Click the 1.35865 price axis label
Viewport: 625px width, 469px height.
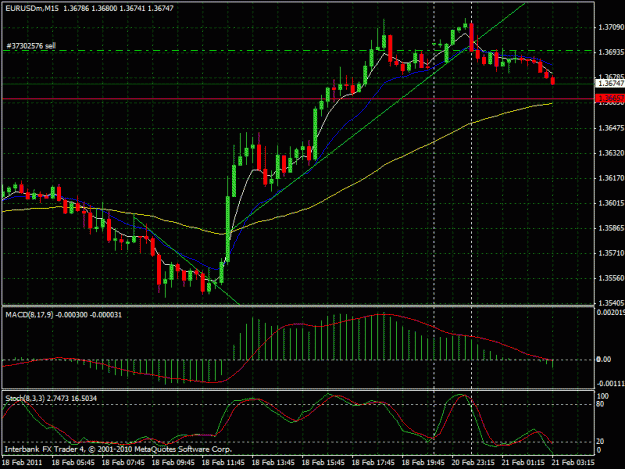pos(611,228)
